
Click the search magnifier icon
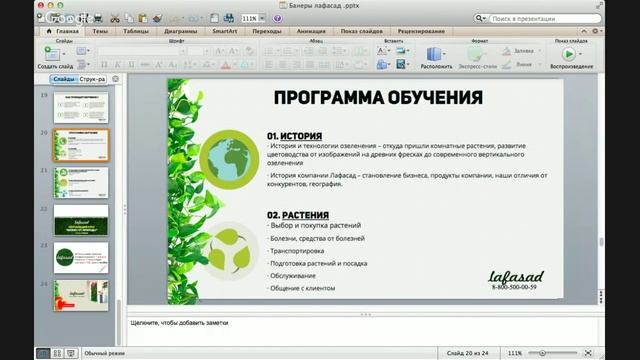coord(479,18)
